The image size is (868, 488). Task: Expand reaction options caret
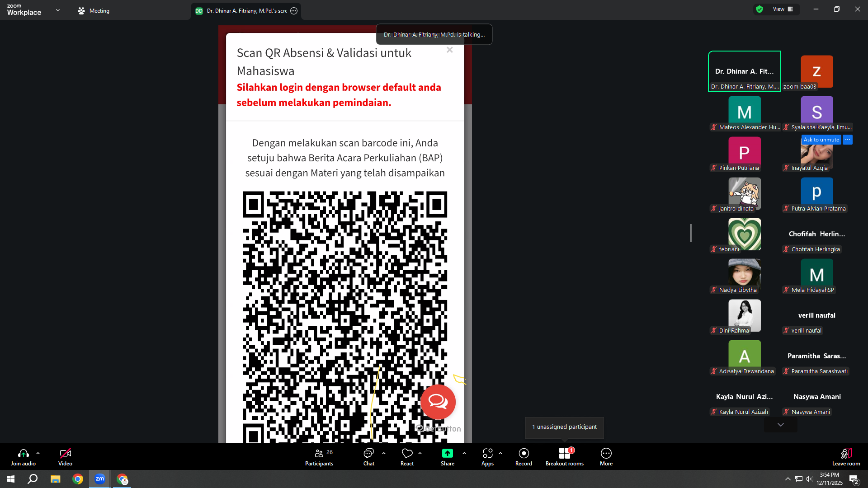tap(420, 453)
